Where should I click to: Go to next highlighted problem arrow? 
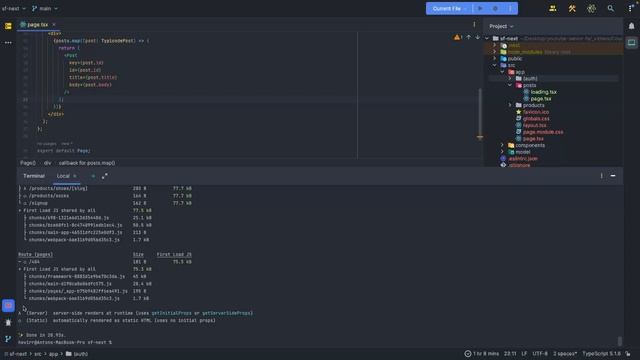click(477, 38)
